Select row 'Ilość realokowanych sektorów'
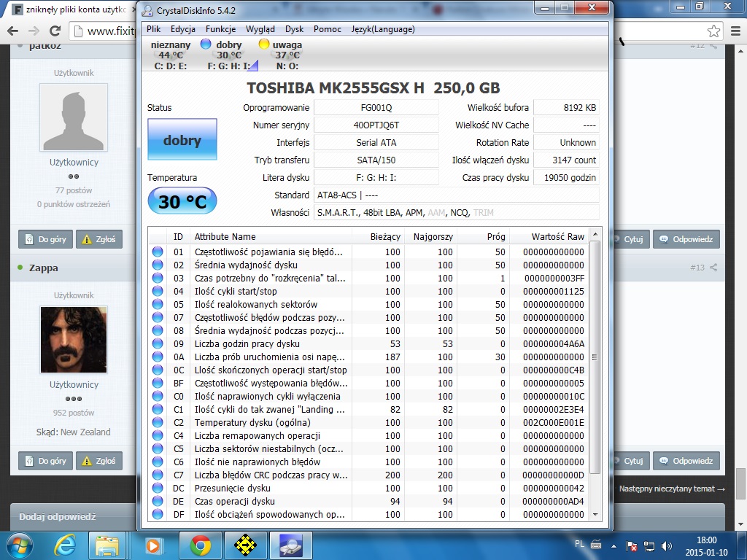This screenshot has width=747, height=560. point(368,304)
